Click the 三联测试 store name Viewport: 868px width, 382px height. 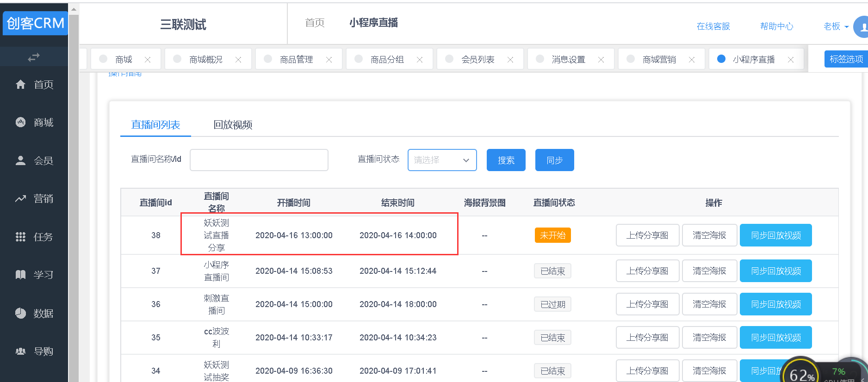click(183, 25)
